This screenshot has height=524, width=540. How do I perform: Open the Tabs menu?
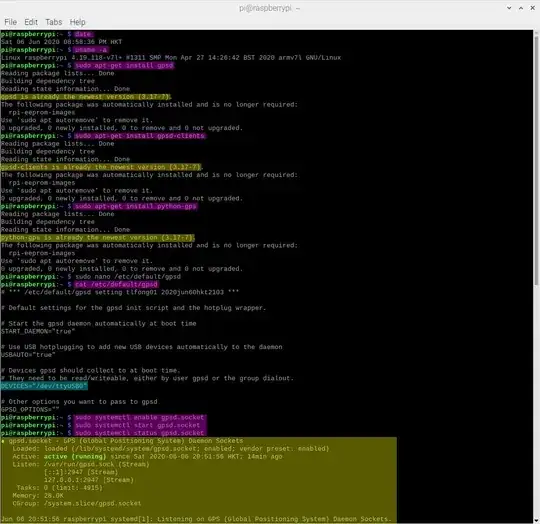tap(54, 22)
